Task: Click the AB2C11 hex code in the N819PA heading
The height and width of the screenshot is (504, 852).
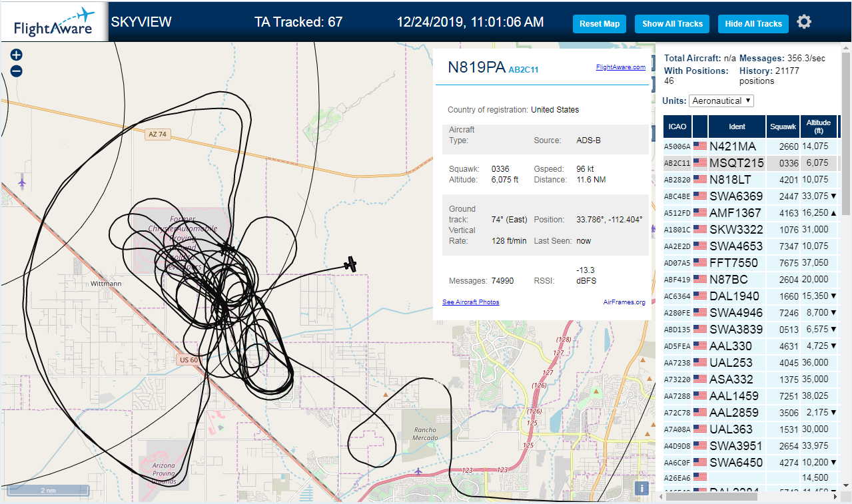Action: pyautogui.click(x=524, y=69)
